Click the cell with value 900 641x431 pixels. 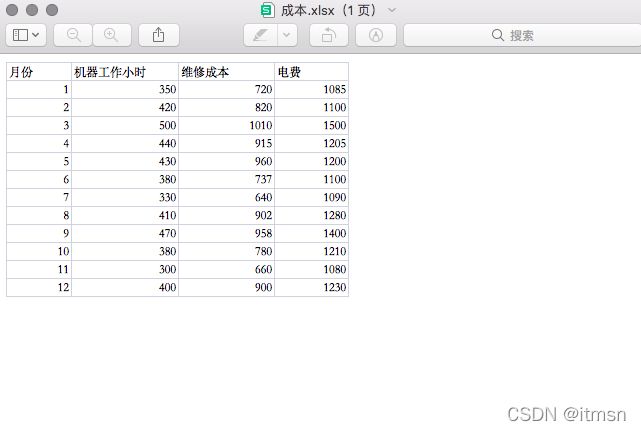[x=226, y=287]
